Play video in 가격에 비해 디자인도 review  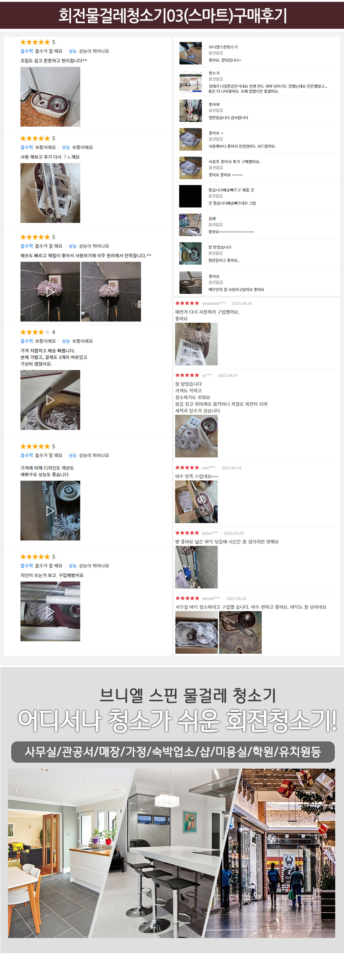50,510
